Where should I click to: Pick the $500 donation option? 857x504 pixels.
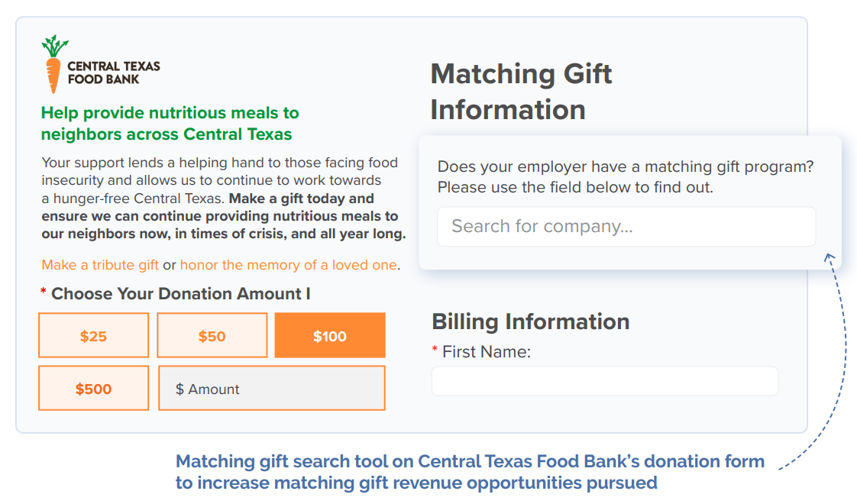pos(93,387)
